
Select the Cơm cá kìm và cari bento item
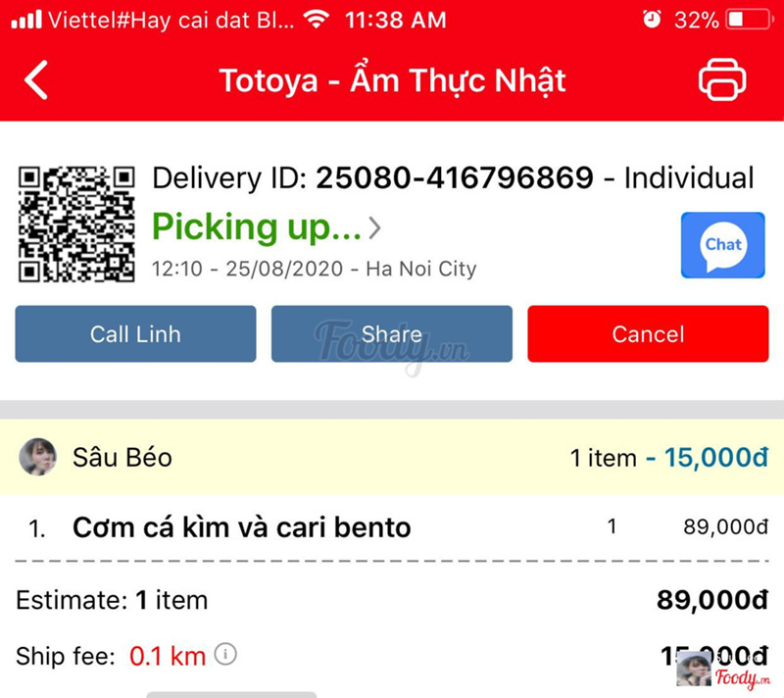(241, 527)
